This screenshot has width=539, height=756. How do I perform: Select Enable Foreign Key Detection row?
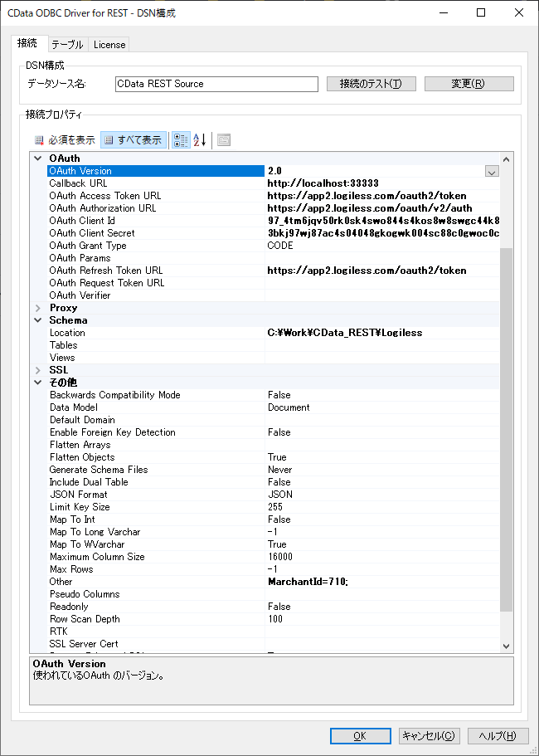[x=274, y=432]
